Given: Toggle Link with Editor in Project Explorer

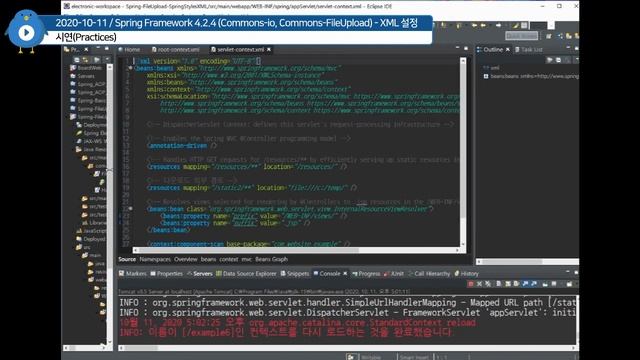Looking at the screenshot, I should tap(86, 60).
